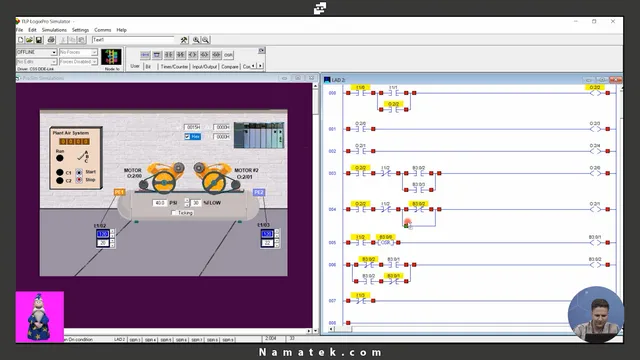Image resolution: width=640 pixels, height=360 pixels.
Task: Insert a new rung instruction icon
Action: [145, 55]
